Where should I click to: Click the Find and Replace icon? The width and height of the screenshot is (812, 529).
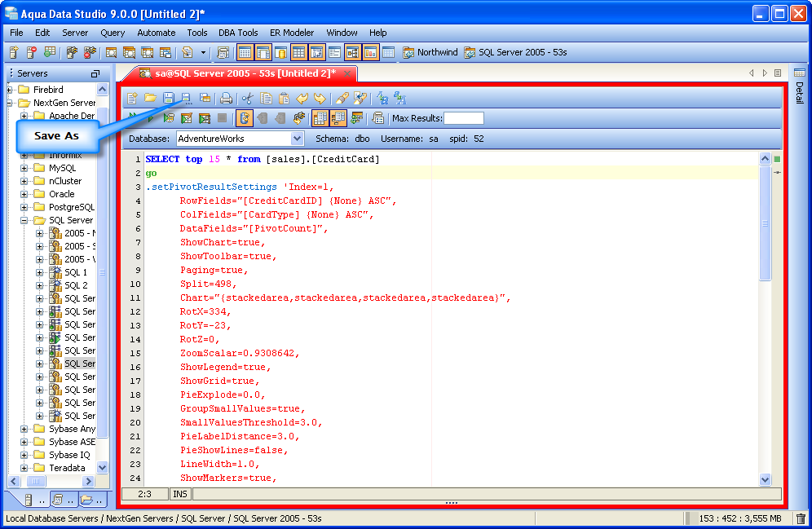point(360,98)
